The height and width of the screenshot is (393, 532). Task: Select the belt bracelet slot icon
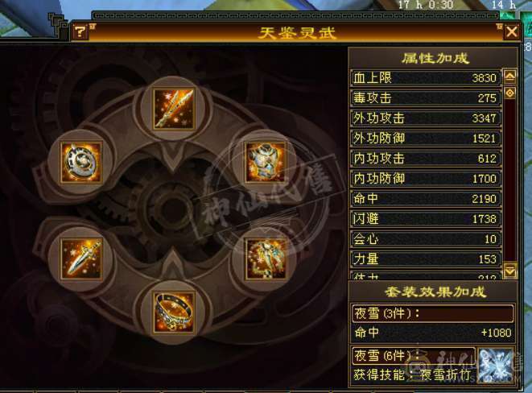174,312
